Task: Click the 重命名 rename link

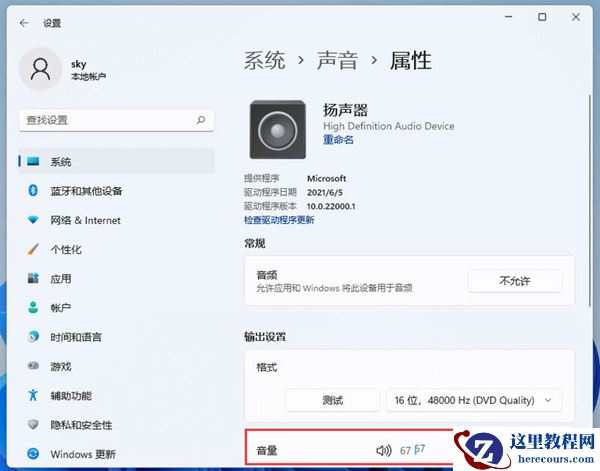Action: (x=338, y=140)
